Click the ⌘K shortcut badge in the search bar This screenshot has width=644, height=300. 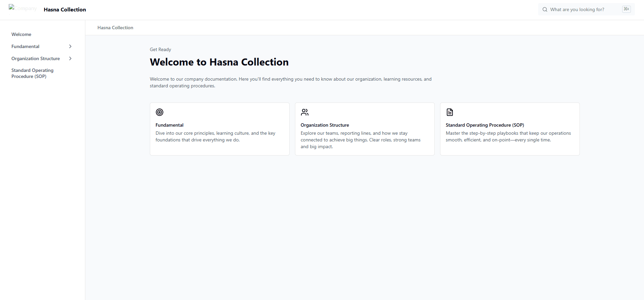(x=626, y=9)
